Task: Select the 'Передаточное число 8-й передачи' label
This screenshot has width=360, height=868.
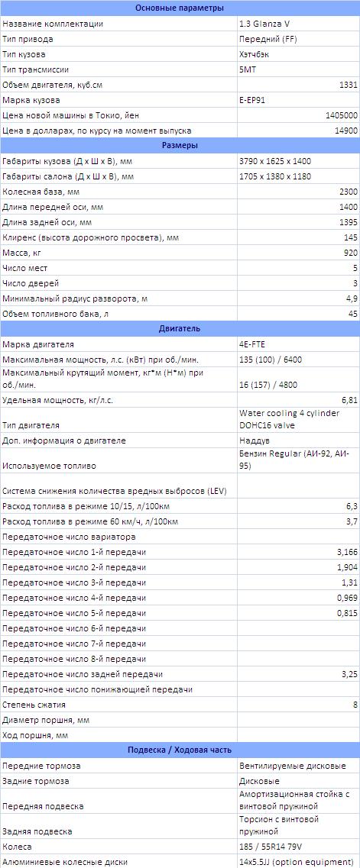Action: tap(74, 659)
